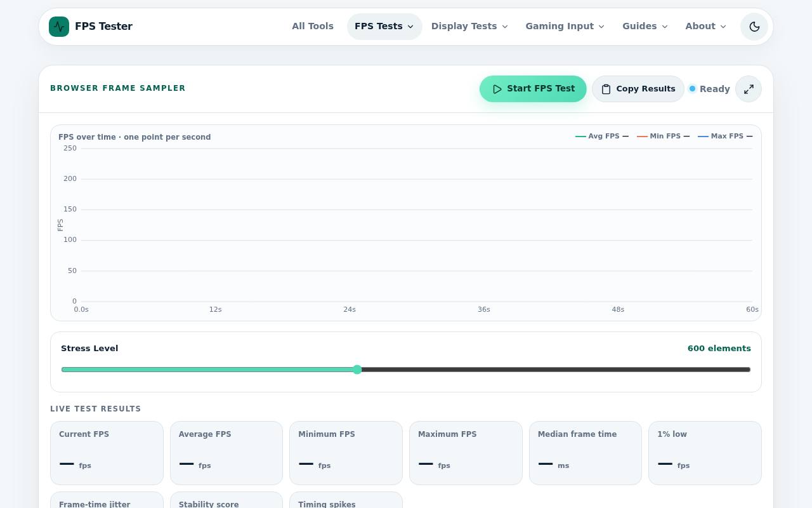Click the '600 elements' stress value
812x508 pixels.
click(x=719, y=349)
